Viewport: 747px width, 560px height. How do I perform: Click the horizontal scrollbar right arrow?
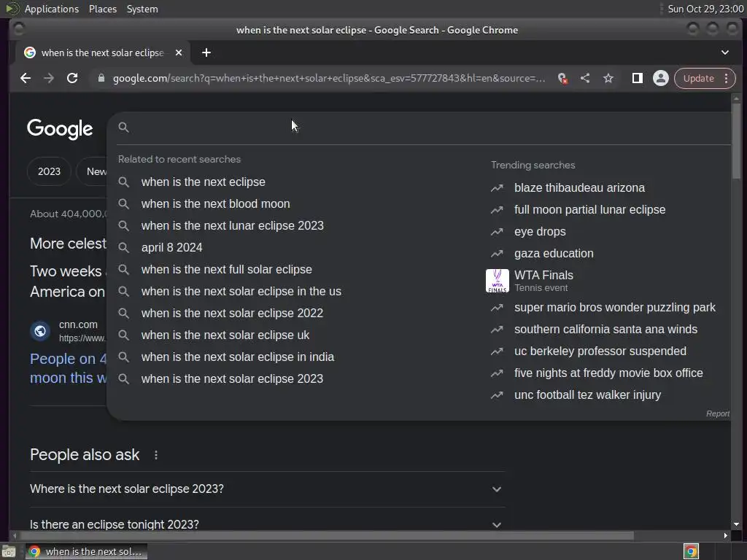[x=726, y=536]
